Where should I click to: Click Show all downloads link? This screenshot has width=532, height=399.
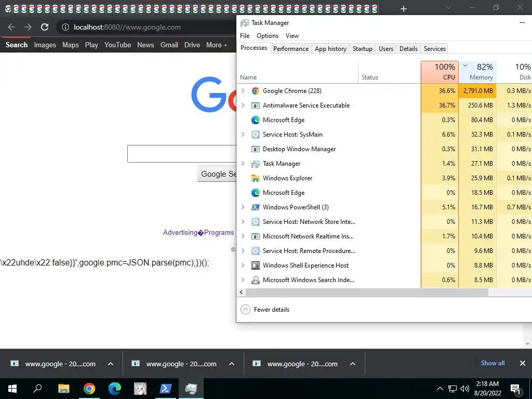coord(493,363)
